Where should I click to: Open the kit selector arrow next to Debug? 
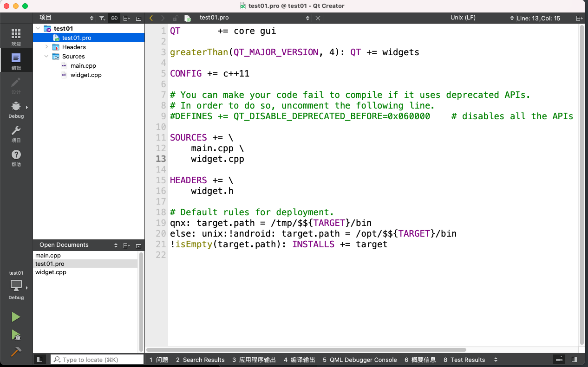click(27, 288)
